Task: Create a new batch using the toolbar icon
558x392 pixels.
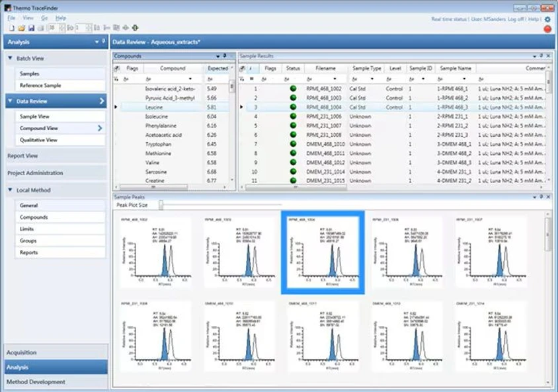Action: point(11,28)
